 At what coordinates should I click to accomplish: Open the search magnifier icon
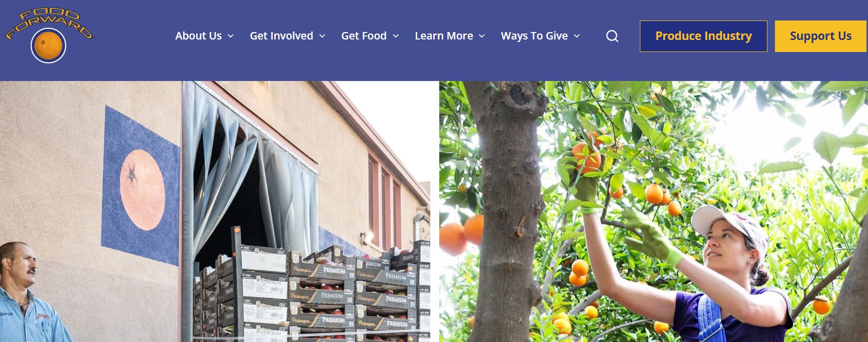pos(612,36)
